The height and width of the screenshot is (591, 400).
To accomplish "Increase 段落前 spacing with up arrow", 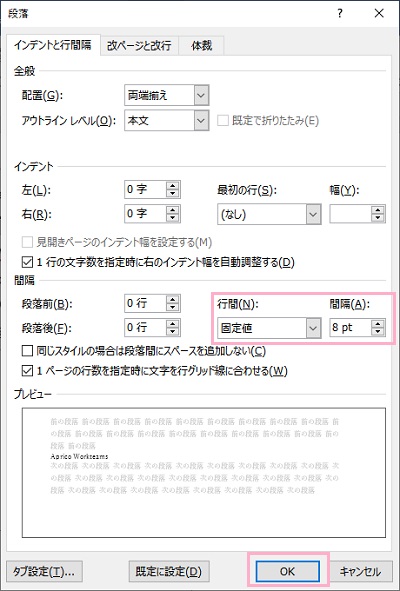I will tap(173, 300).
